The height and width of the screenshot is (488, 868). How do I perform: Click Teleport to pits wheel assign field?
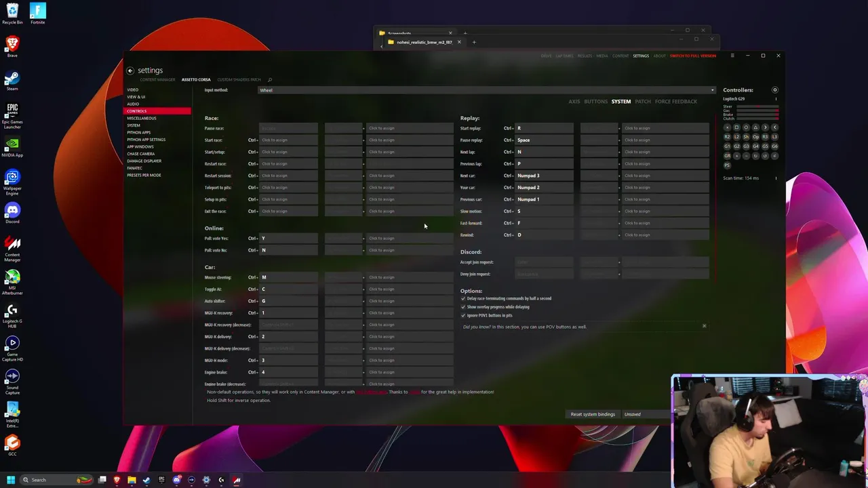410,188
